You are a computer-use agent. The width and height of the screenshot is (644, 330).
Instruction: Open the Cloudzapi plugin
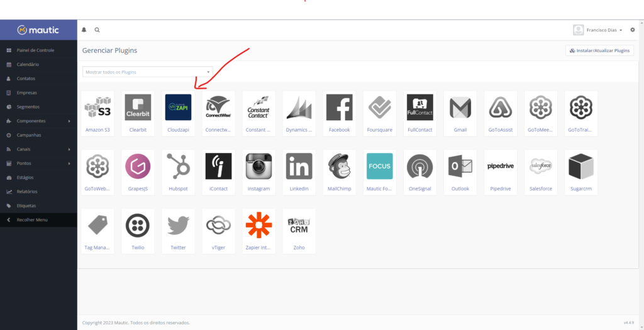pos(178,113)
